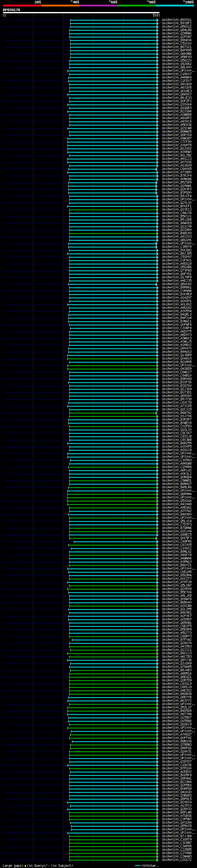Pick the UniRef100_A5E936 entry
197x868 pixels.
click(x=176, y=125)
